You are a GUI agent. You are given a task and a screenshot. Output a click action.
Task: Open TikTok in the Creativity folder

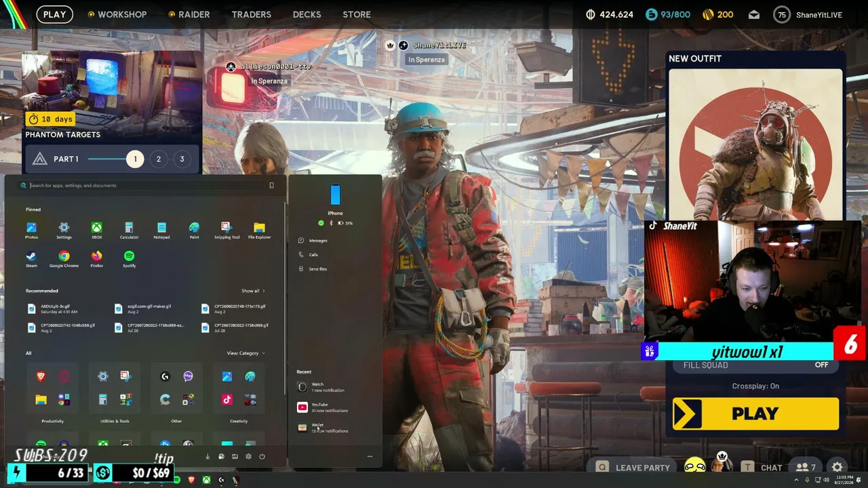click(227, 399)
